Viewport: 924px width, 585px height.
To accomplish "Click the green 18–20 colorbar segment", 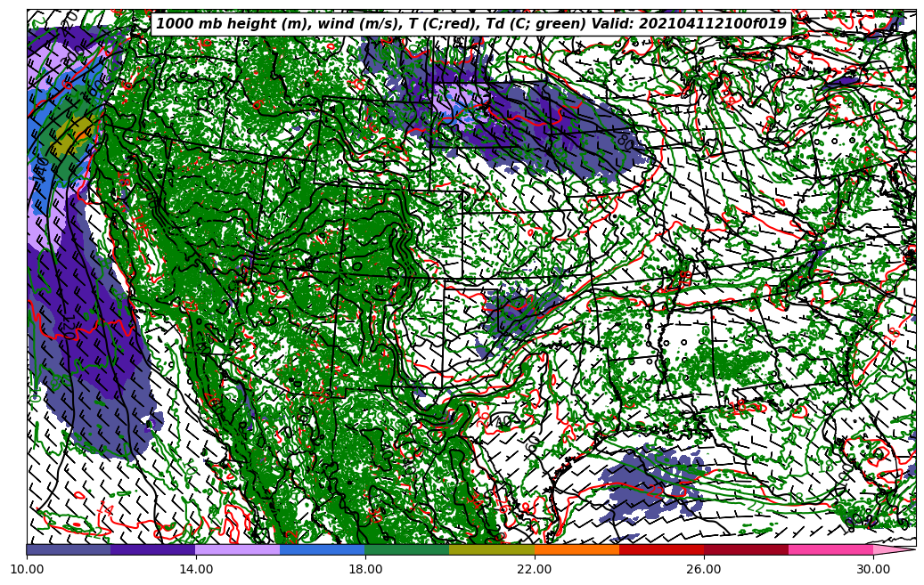I will pos(407,549).
